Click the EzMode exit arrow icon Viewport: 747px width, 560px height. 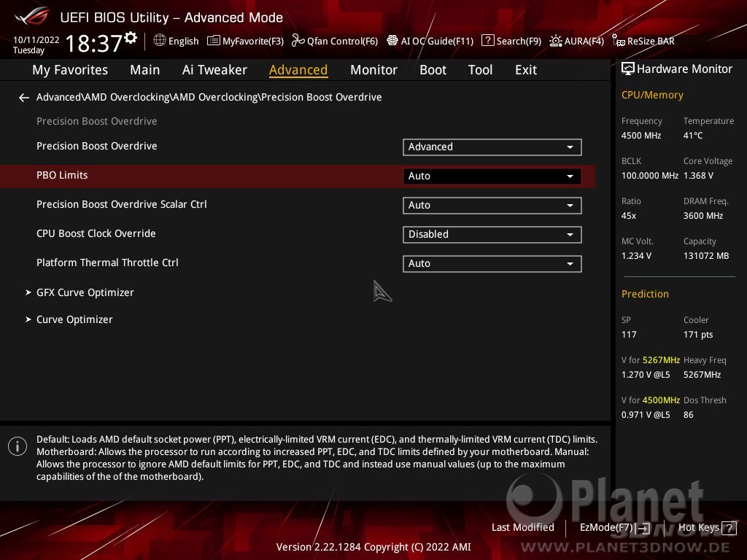click(643, 528)
